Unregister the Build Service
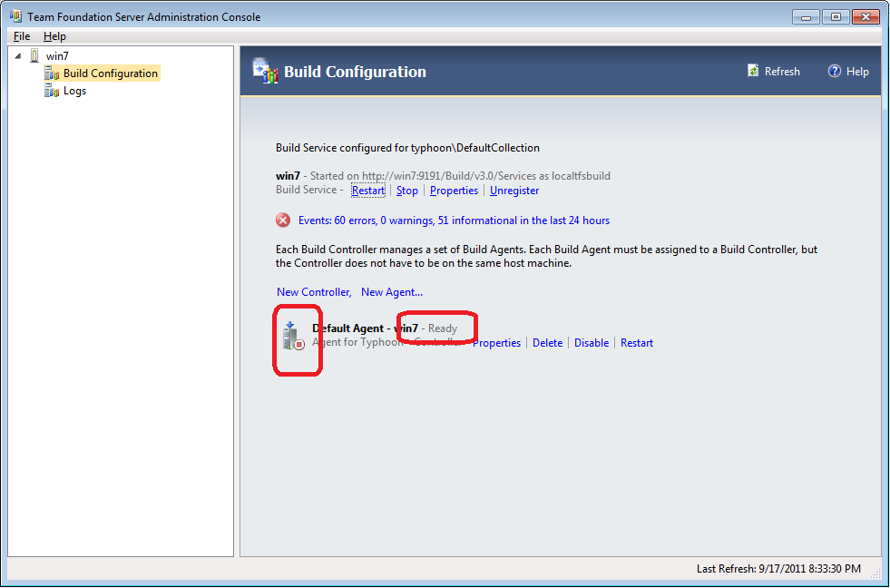 pos(514,191)
